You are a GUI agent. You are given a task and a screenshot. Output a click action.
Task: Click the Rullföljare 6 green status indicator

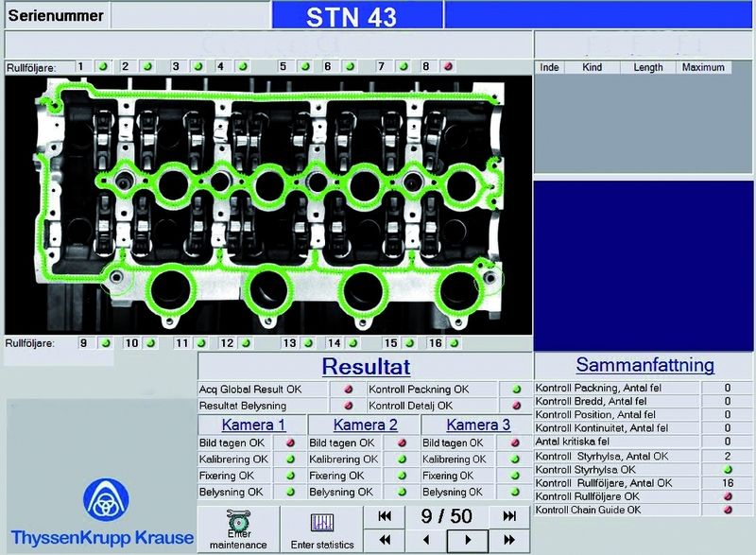click(351, 66)
